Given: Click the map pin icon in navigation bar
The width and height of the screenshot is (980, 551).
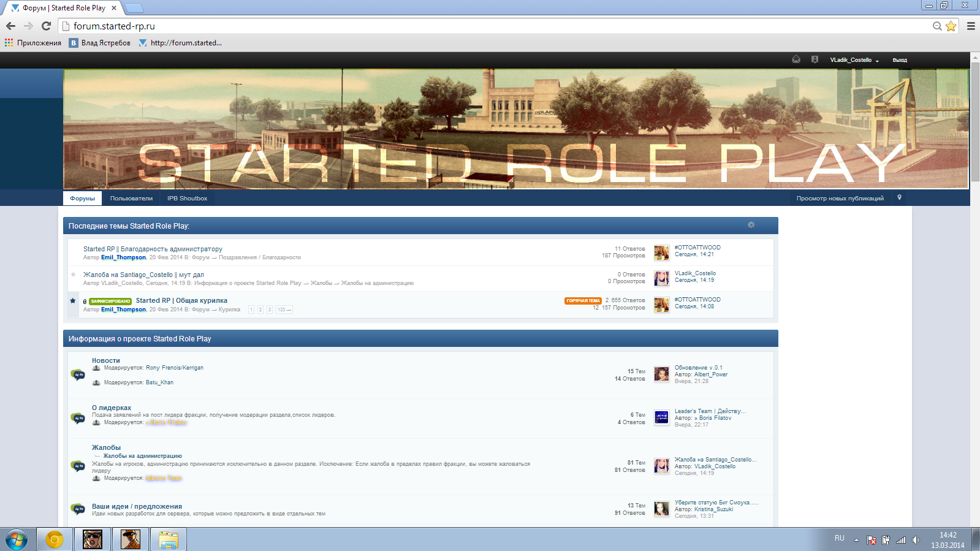Looking at the screenshot, I should click(x=899, y=197).
